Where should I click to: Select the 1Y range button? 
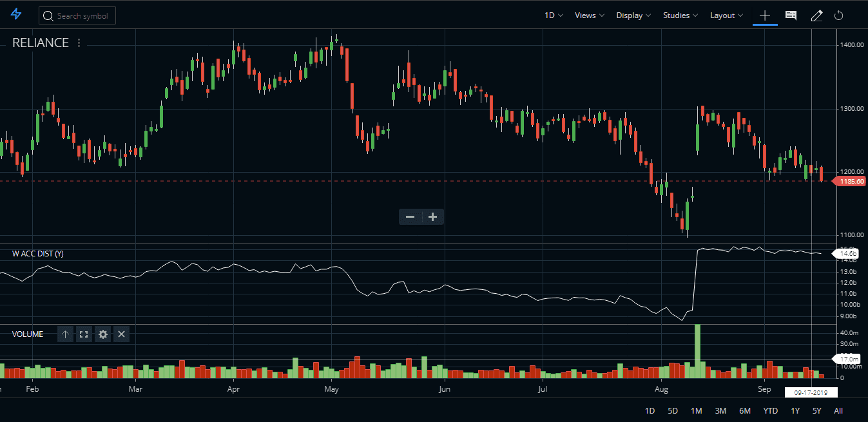point(795,410)
